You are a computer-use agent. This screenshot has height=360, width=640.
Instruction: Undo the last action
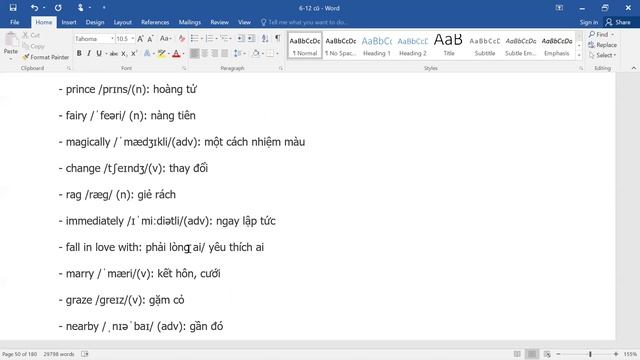pos(34,8)
